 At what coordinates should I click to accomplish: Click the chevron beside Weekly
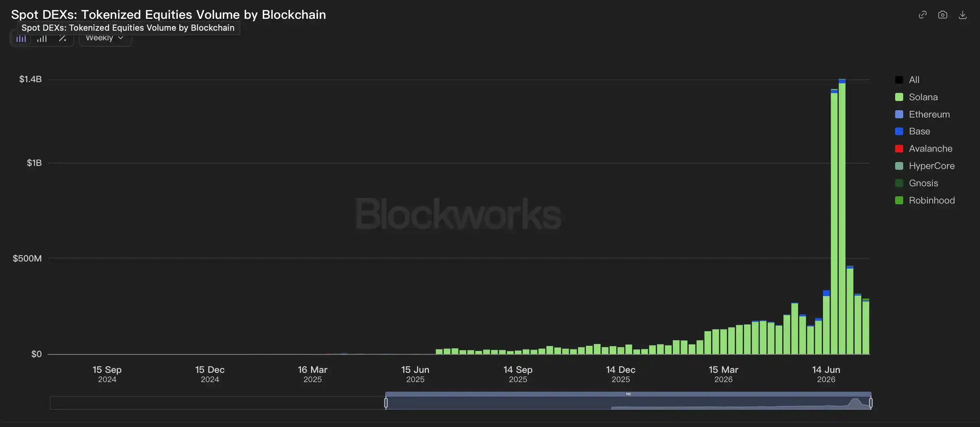pyautogui.click(x=121, y=38)
